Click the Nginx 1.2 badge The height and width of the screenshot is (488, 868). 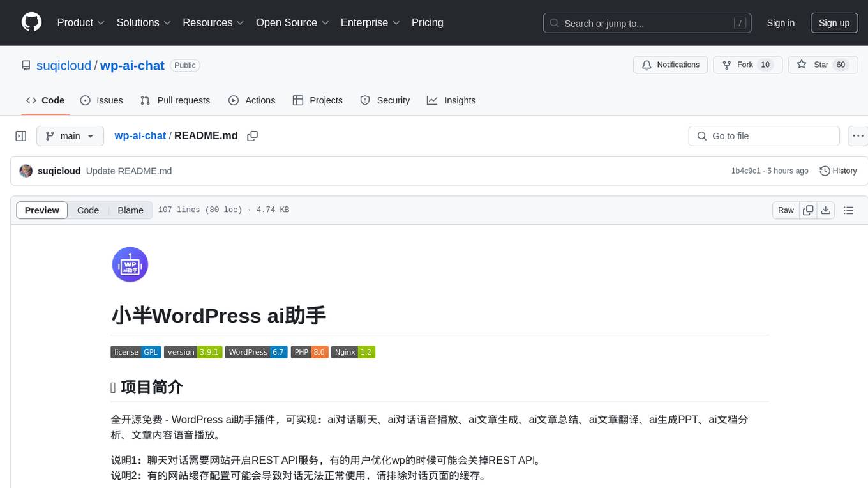353,352
